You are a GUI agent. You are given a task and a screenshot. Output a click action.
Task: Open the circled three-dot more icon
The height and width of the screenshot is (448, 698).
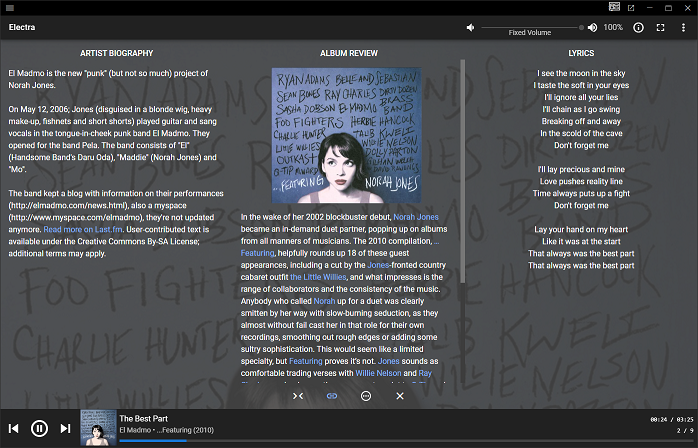click(366, 396)
